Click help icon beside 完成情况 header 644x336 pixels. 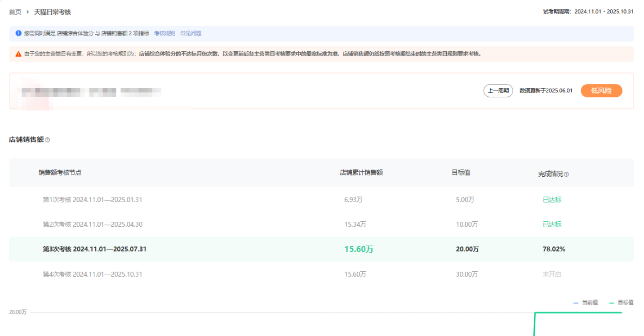[566, 175]
